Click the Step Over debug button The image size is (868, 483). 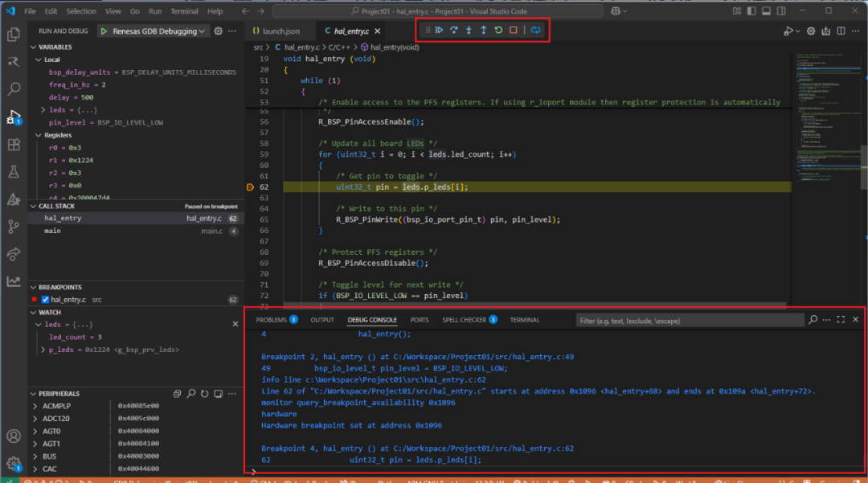point(454,30)
